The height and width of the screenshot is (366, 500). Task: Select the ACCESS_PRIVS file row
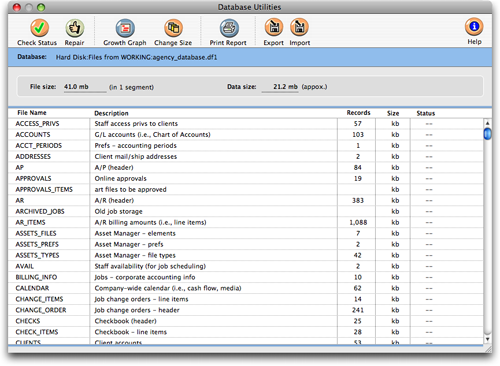[246, 124]
